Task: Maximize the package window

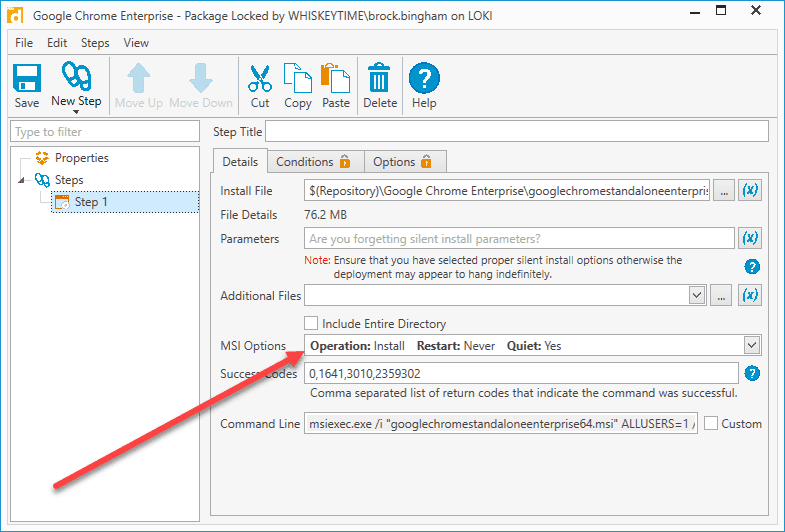Action: tap(721, 11)
